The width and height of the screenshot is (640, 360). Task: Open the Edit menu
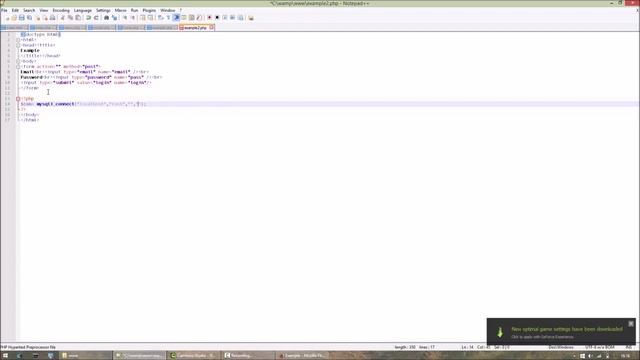pos(15,10)
